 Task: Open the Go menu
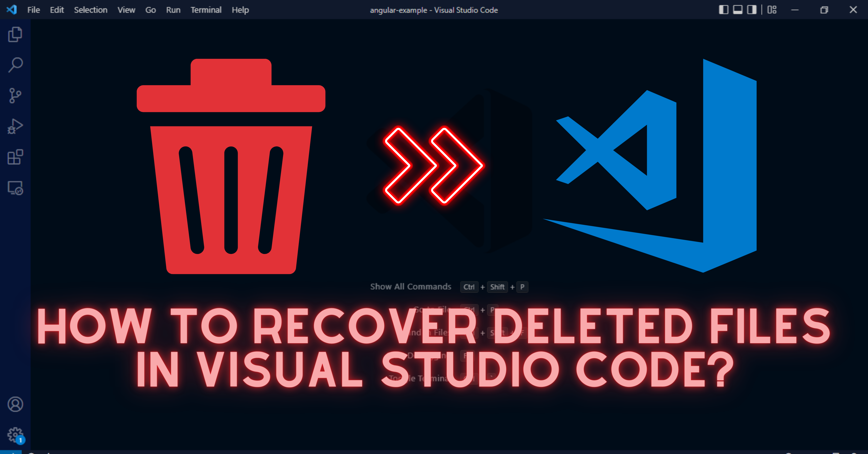150,10
